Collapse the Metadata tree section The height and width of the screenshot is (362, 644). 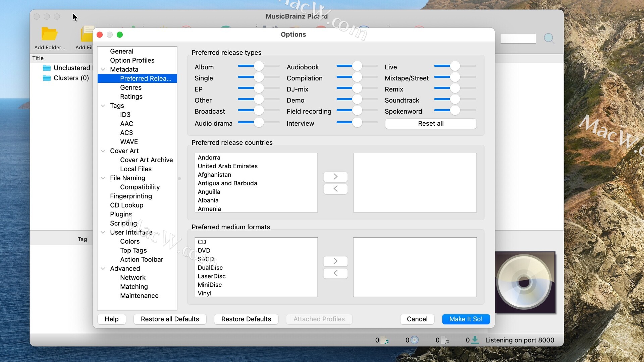coord(103,69)
